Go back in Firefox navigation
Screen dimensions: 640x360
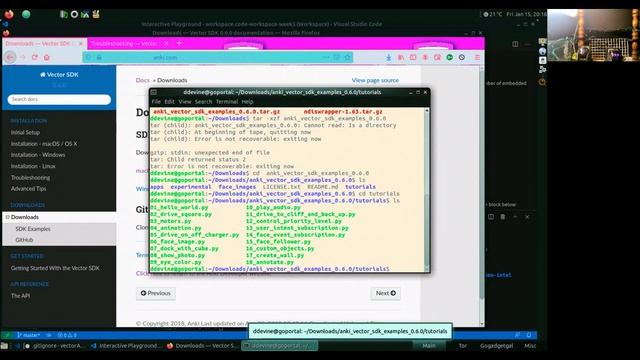coord(11,58)
